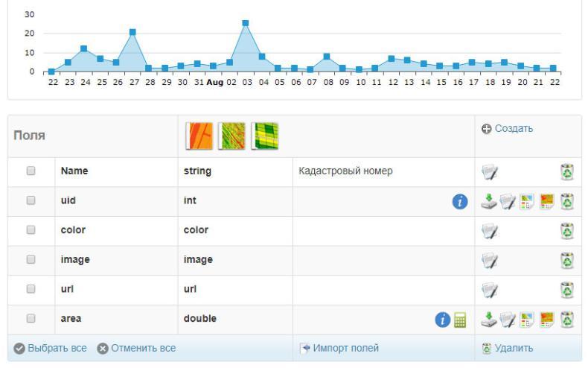
Task: Open info icon for uid field
Action: click(460, 202)
